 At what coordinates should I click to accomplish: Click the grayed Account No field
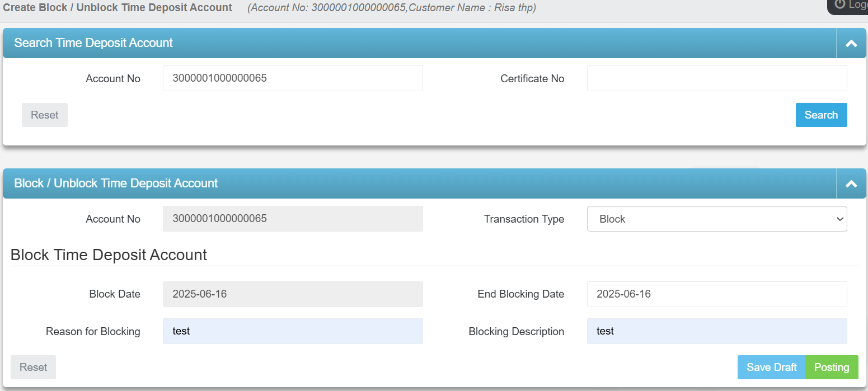[292, 219]
